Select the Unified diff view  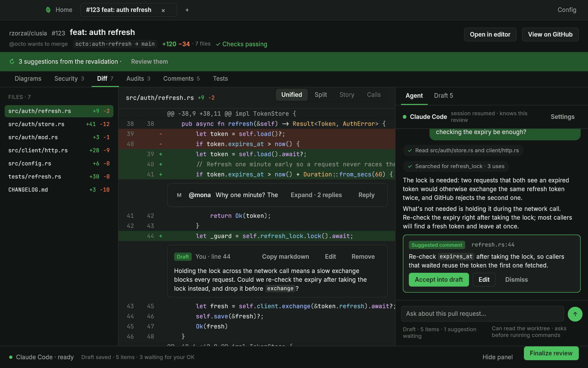click(291, 95)
